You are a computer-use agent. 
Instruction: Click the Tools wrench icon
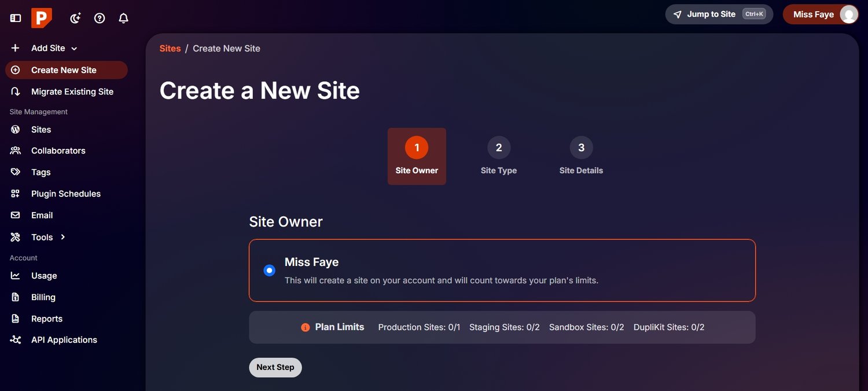16,237
